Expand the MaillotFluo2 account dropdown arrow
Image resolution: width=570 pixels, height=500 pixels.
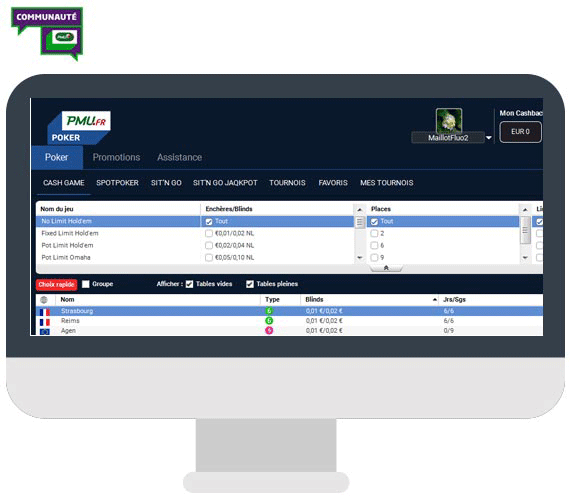489,138
